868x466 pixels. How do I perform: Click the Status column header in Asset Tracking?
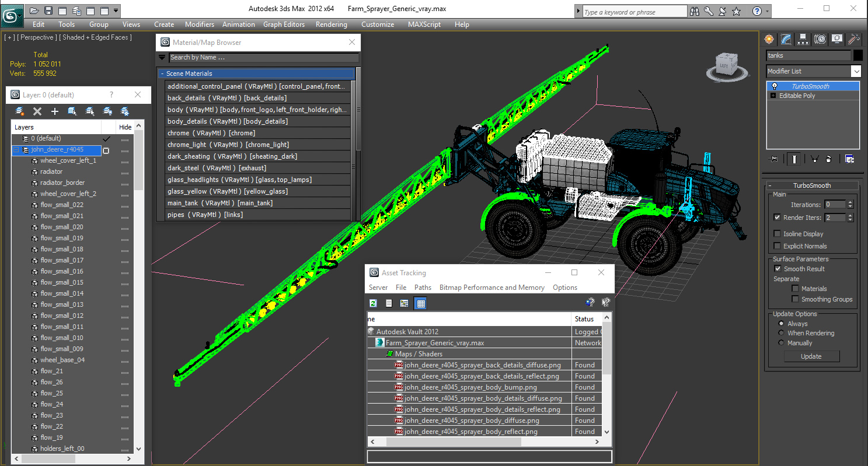[x=585, y=319]
